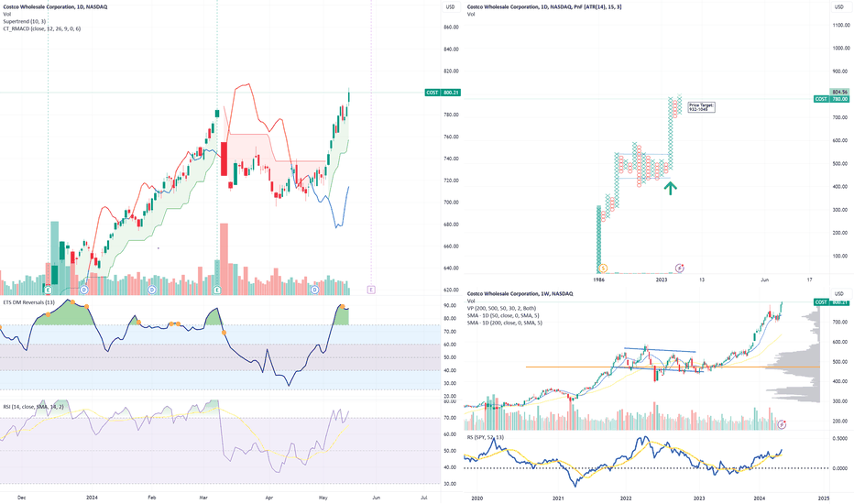Click the dividend D marker near 2024 start

(x=84, y=290)
